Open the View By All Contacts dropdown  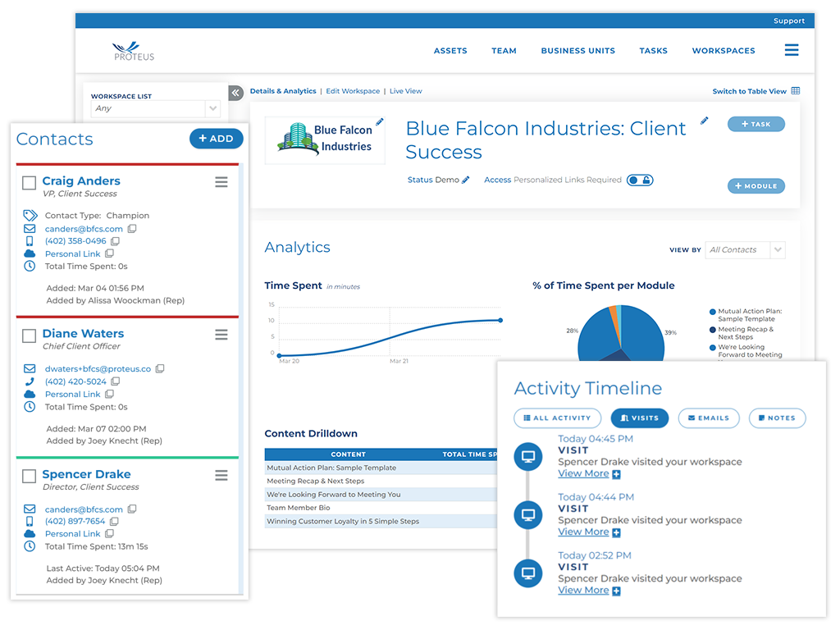(x=745, y=250)
